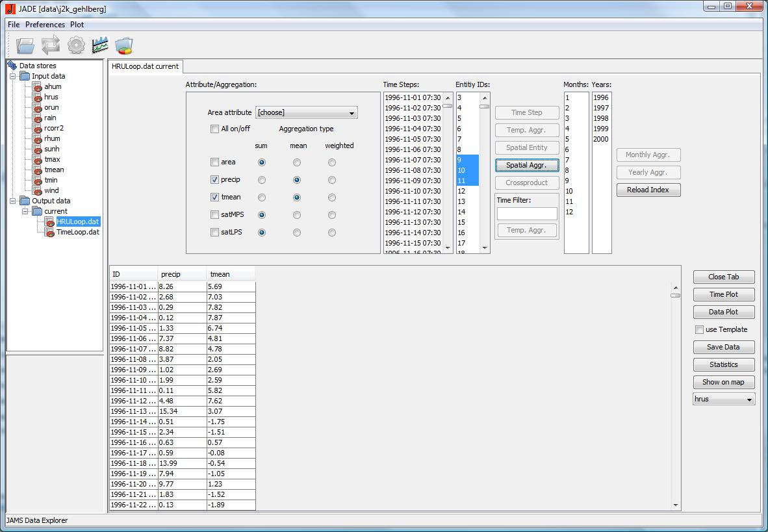Open the hrus dropdown below Show on map
The width and height of the screenshot is (768, 532).
coord(724,399)
